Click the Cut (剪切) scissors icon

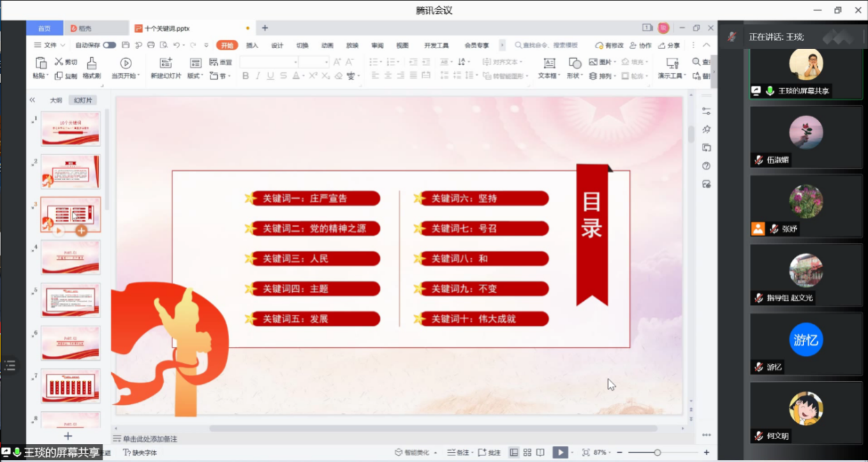59,62
